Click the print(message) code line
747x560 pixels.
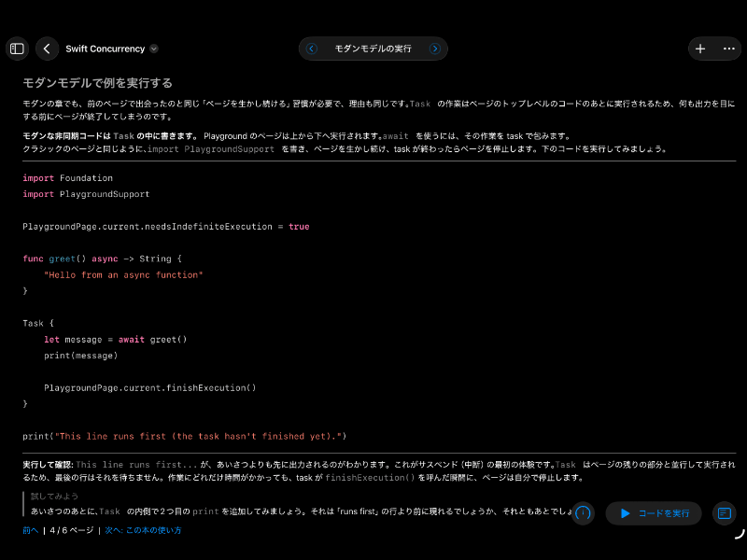80,356
